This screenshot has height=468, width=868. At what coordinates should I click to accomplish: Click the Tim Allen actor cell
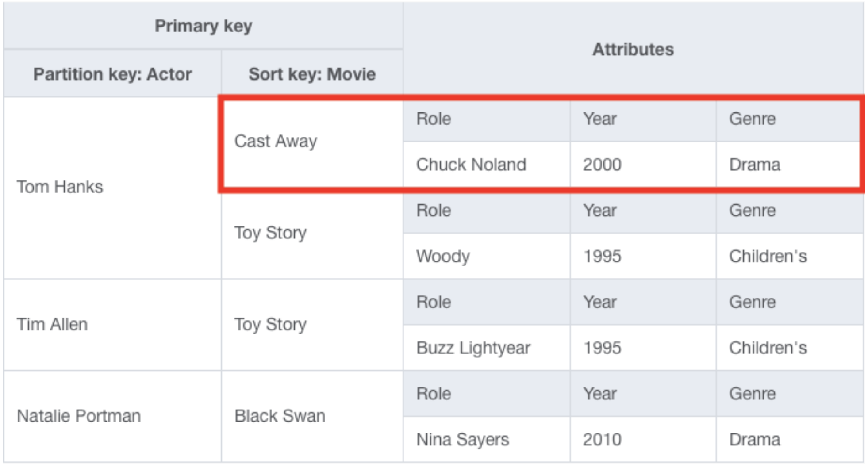(x=113, y=325)
